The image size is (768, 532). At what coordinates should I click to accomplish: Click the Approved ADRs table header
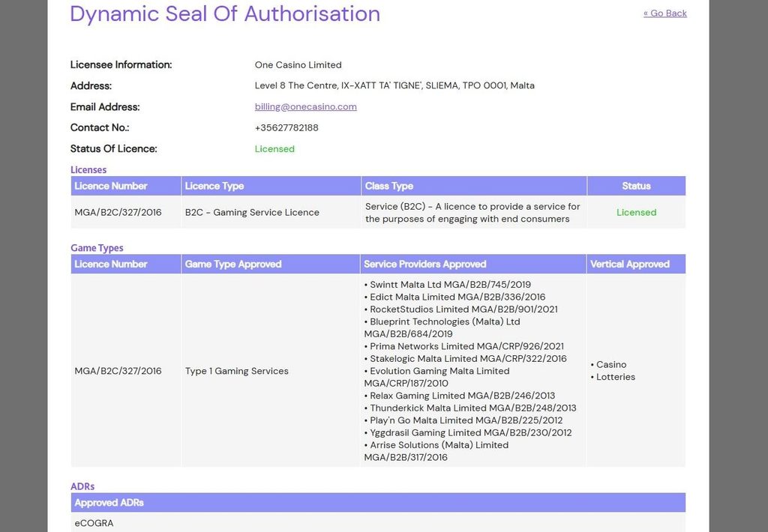pos(378,503)
